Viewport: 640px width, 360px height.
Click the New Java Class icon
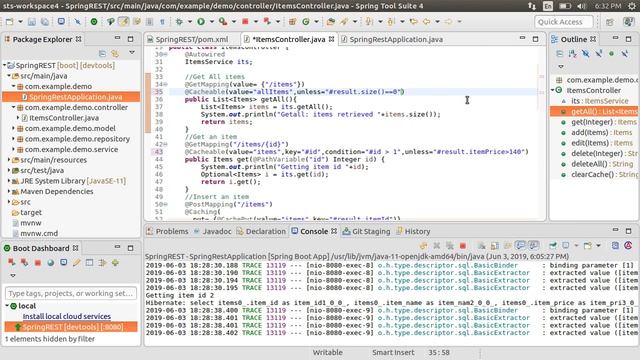point(306,22)
